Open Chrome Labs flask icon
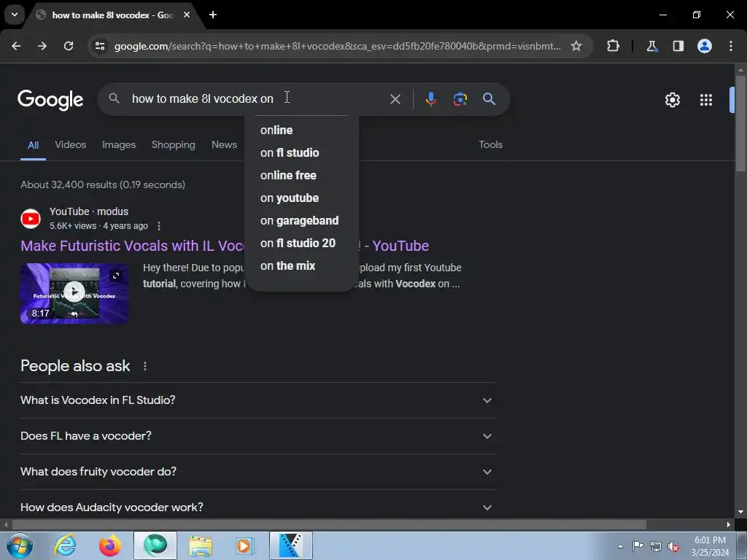The image size is (747, 560). (x=651, y=46)
